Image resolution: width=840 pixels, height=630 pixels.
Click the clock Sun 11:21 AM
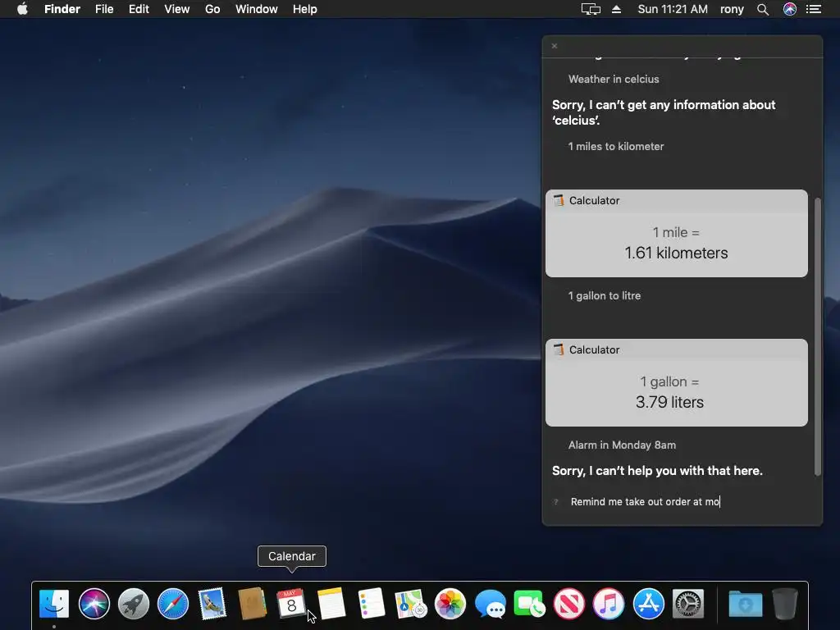(x=673, y=9)
